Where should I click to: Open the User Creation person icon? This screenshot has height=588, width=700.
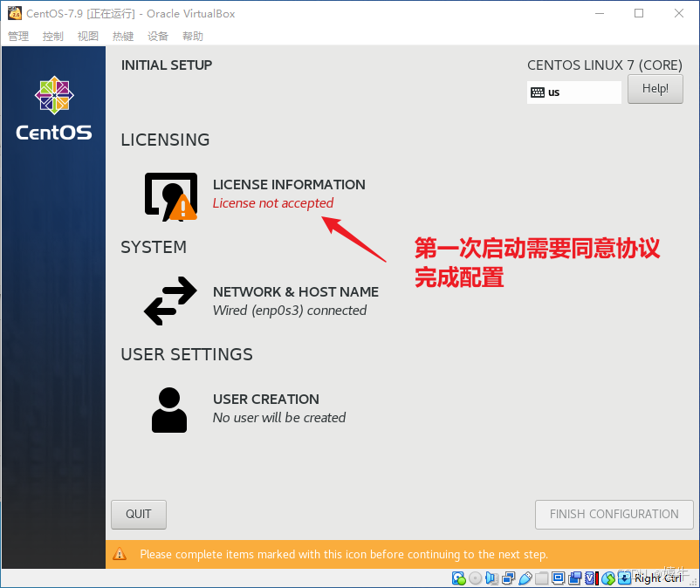click(169, 410)
